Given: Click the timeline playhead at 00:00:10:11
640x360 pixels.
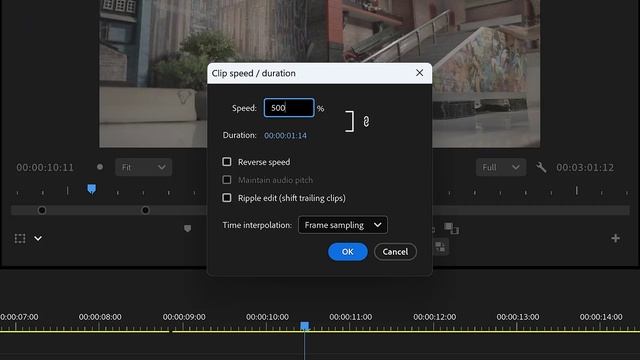Looking at the screenshot, I should 304,326.
